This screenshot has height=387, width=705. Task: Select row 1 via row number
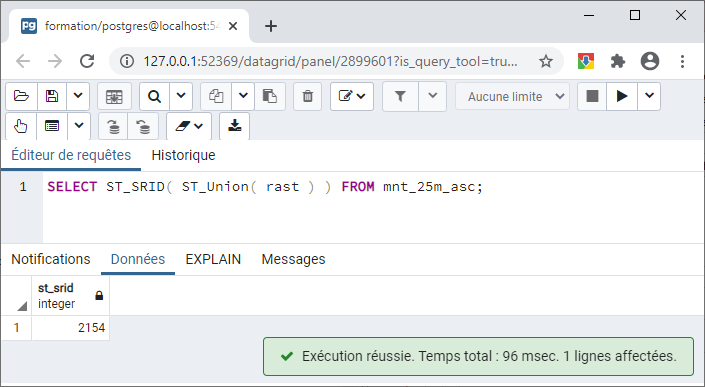click(16, 328)
